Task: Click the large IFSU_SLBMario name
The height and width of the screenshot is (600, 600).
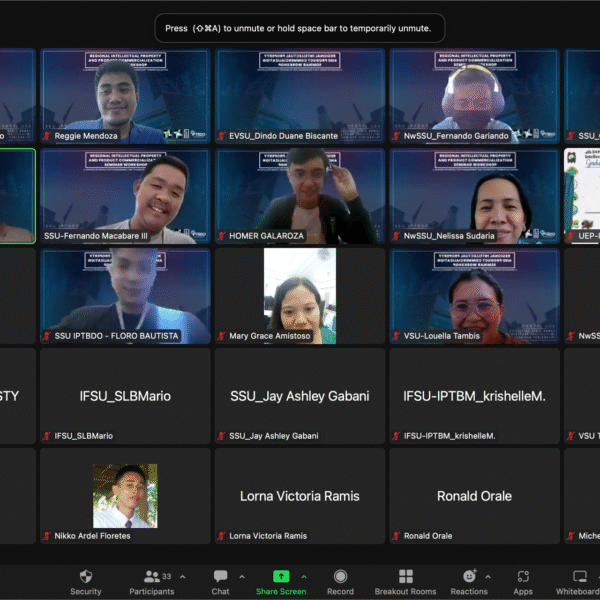Action: [x=125, y=396]
